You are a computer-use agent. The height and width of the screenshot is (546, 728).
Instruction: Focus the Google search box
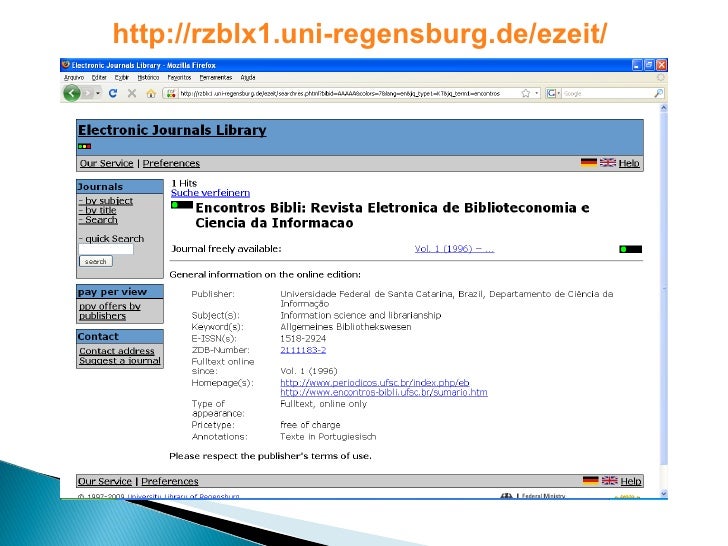(x=607, y=93)
